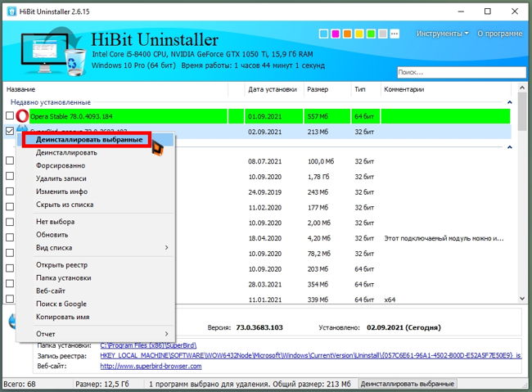Sort by Размер column header
The width and height of the screenshot is (532, 392).
327,89
